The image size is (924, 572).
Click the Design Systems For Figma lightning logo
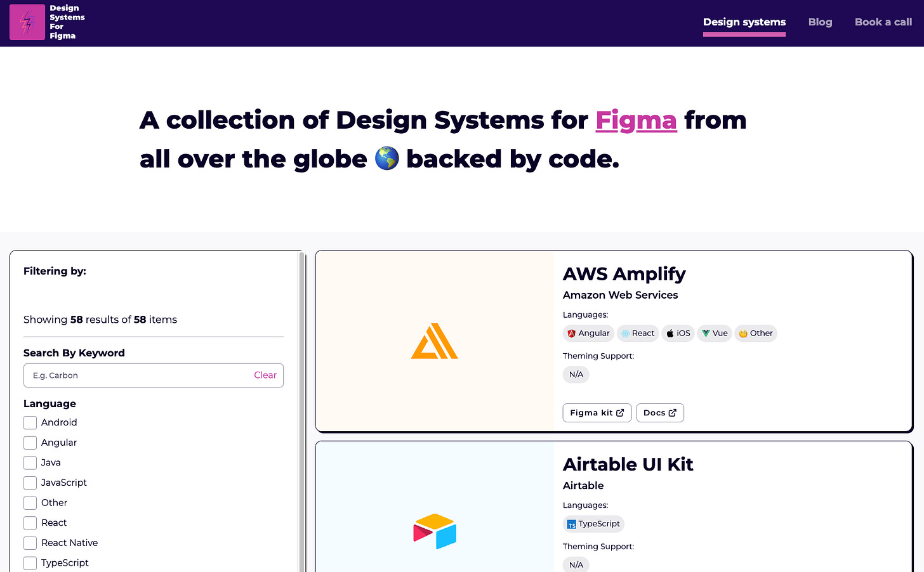tap(27, 22)
